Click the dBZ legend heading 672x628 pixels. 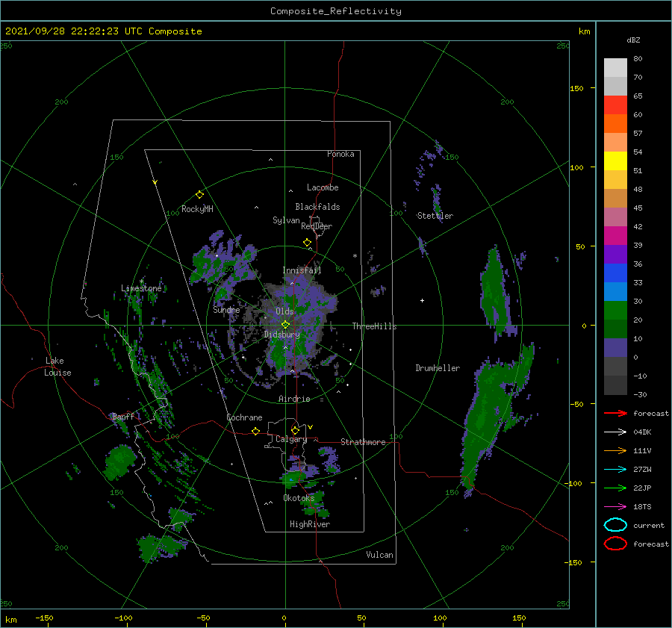pos(633,40)
